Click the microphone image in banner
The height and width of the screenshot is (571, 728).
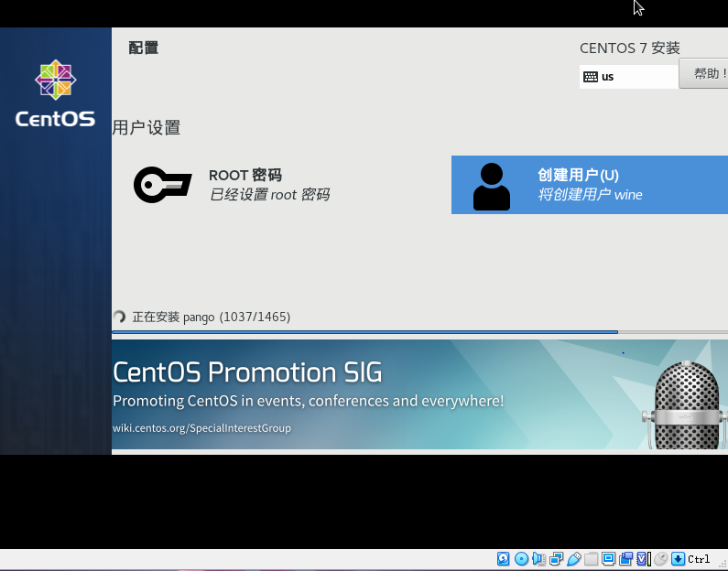(x=685, y=404)
